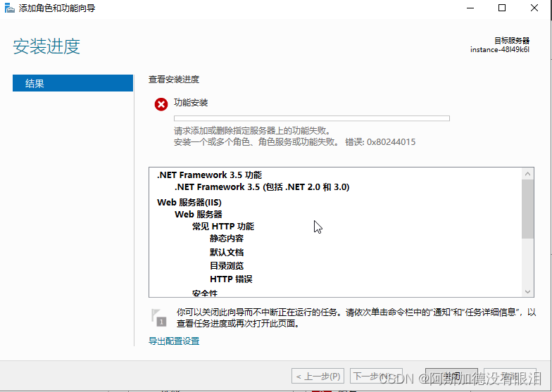This screenshot has width=552, height=392.
Task: Click the target server name instance-48l49k6l
Action: (x=500, y=49)
